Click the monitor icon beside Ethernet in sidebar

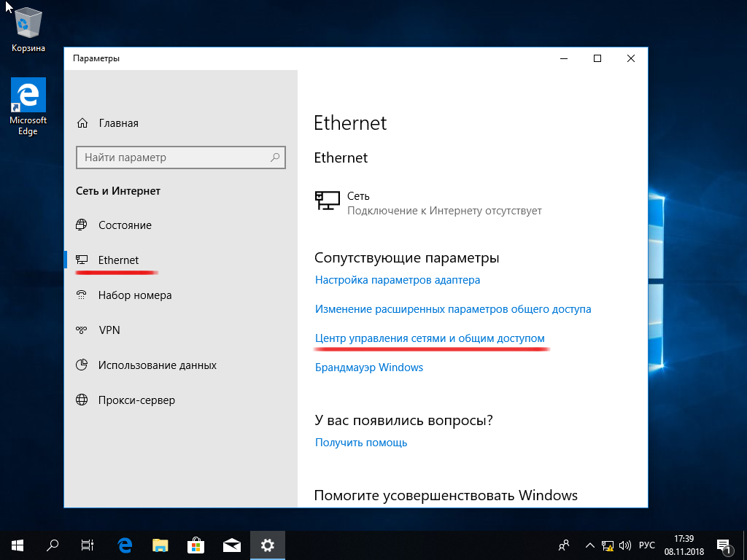tap(82, 260)
